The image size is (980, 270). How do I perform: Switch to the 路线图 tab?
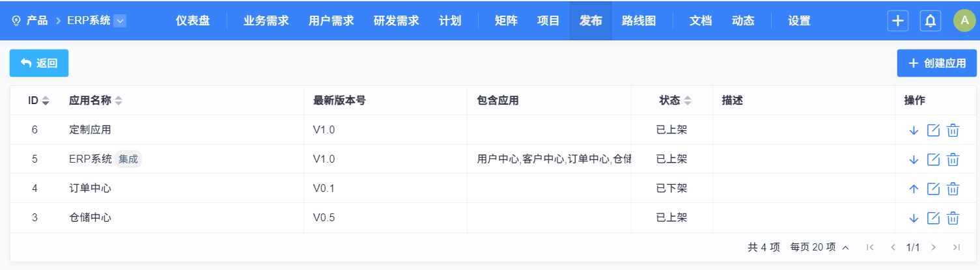tap(639, 21)
